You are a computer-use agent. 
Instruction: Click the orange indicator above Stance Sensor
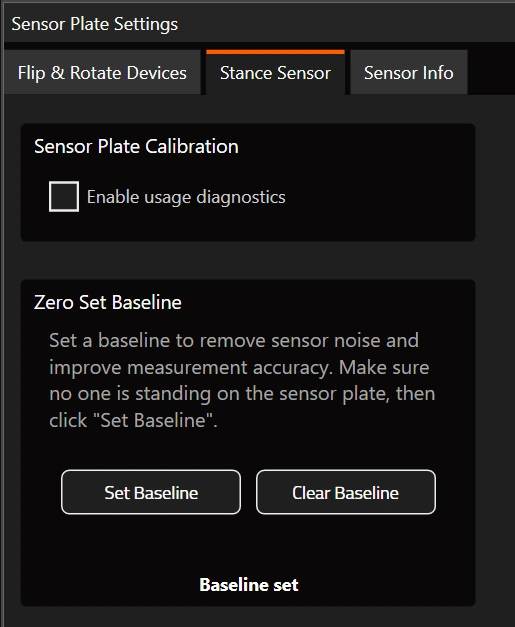(x=275, y=52)
